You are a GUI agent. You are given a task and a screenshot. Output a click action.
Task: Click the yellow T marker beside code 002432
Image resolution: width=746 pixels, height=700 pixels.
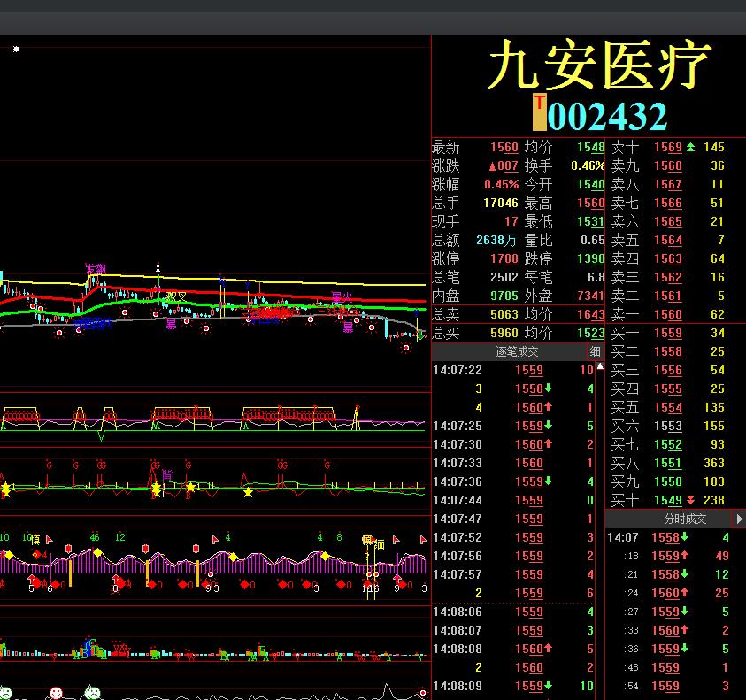539,112
